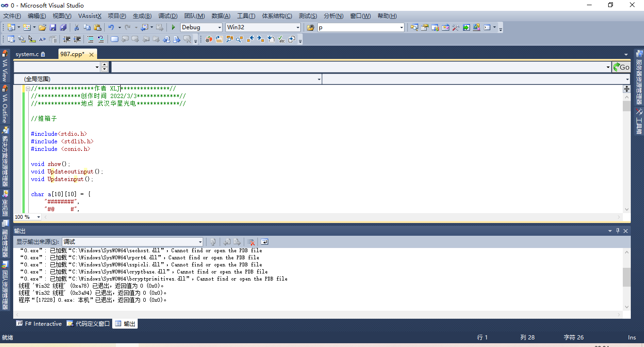Click the Save All icon

63,27
